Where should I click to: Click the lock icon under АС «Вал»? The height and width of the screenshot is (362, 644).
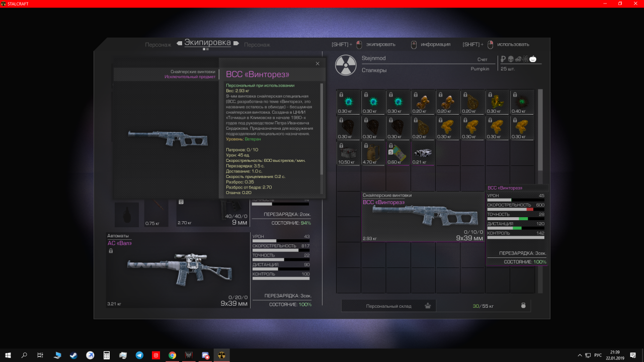click(x=111, y=250)
